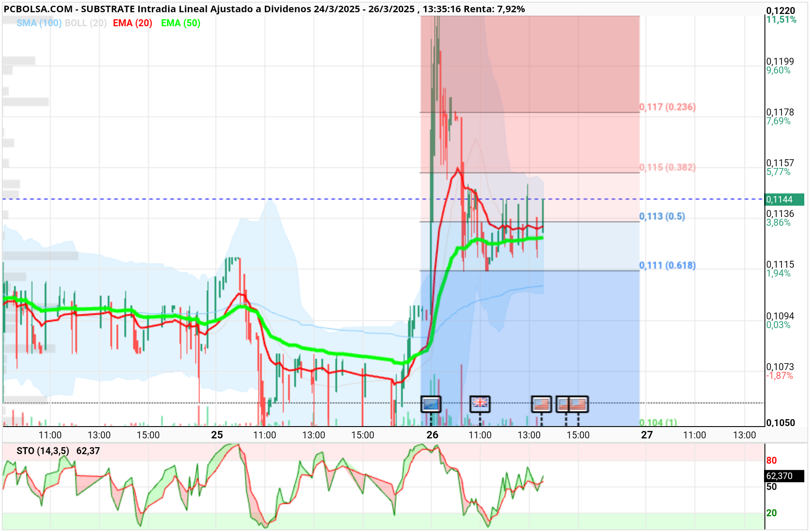Click the chart title PCBOLSA.COM - SUBSTRATE
This screenshot has height=532, width=810.
[x=69, y=9]
